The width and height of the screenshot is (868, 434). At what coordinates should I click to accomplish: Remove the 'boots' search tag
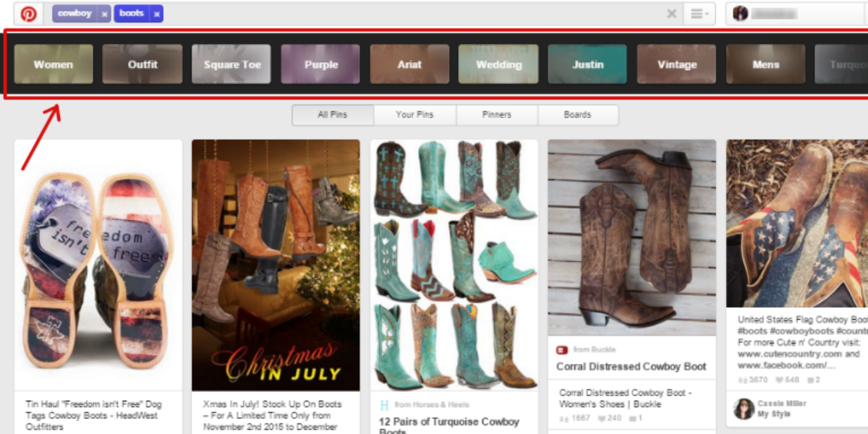click(156, 14)
